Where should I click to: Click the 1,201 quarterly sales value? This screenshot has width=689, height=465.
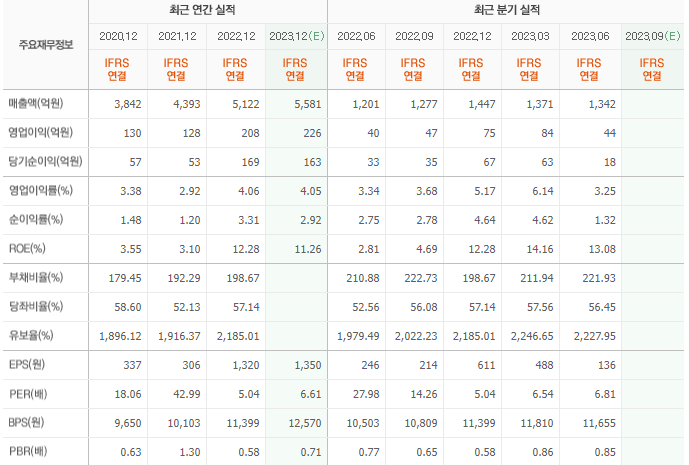pos(366,104)
